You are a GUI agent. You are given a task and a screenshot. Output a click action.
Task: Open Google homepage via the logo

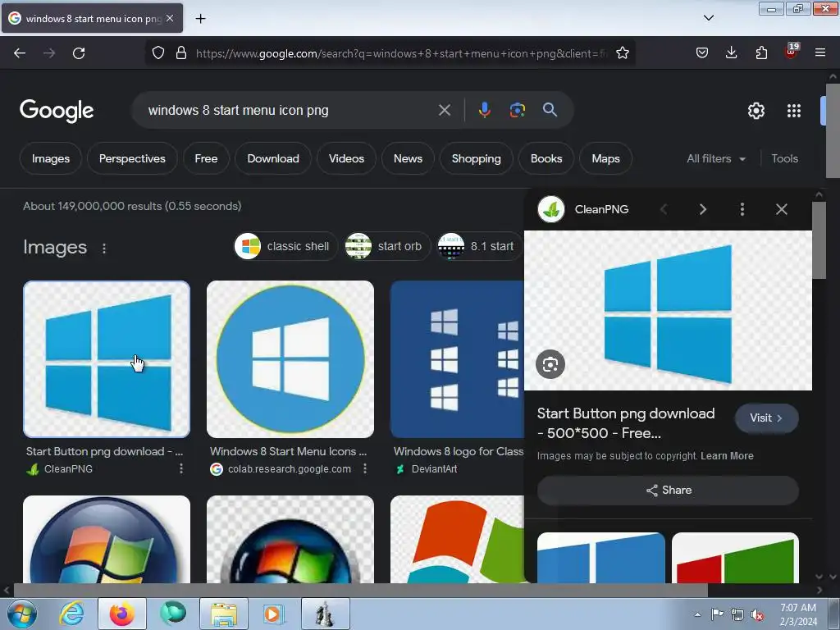57,111
